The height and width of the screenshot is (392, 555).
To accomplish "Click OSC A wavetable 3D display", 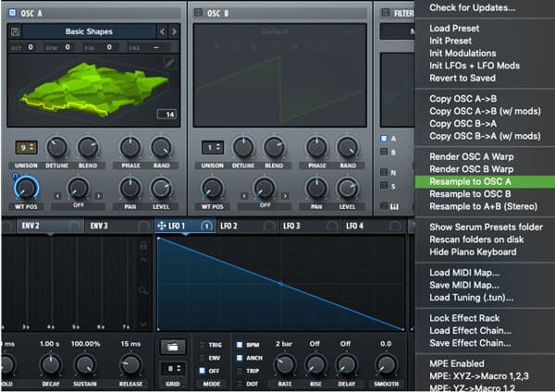I will 93,90.
